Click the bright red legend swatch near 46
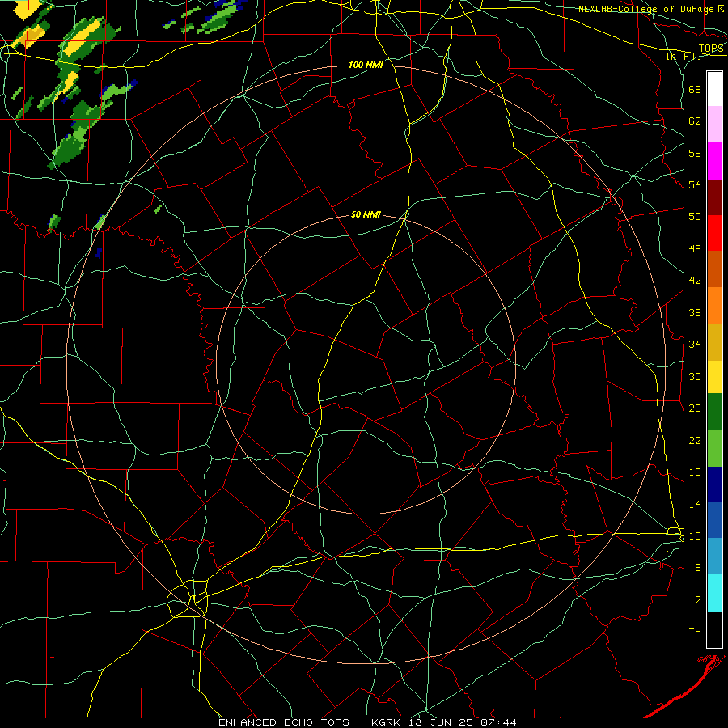This screenshot has width=728, height=728. [x=714, y=233]
